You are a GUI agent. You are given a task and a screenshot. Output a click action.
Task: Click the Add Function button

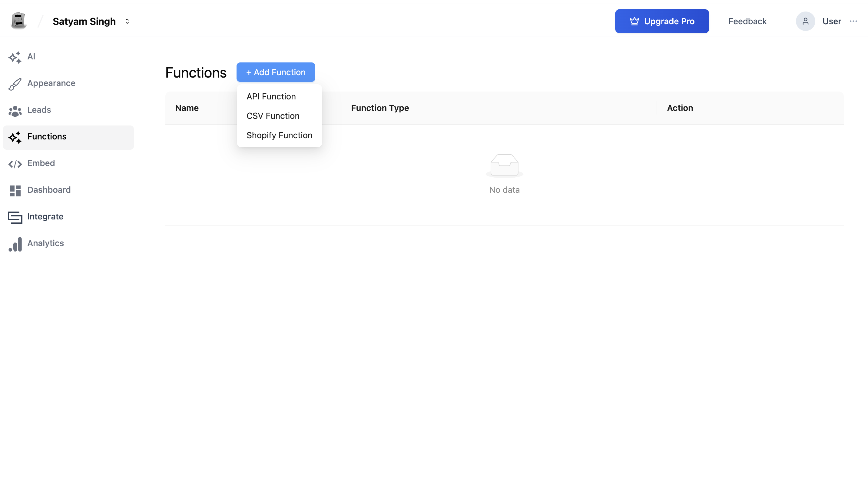(276, 72)
